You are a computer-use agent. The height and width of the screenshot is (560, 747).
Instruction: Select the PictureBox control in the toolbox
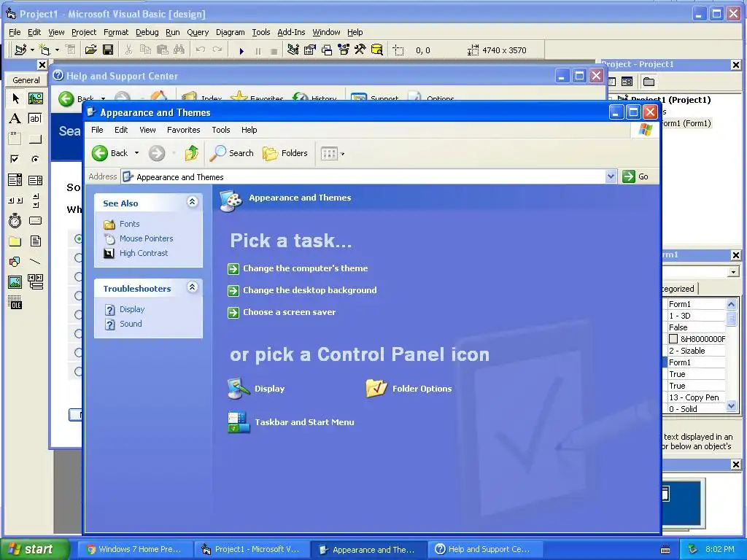pyautogui.click(x=35, y=98)
